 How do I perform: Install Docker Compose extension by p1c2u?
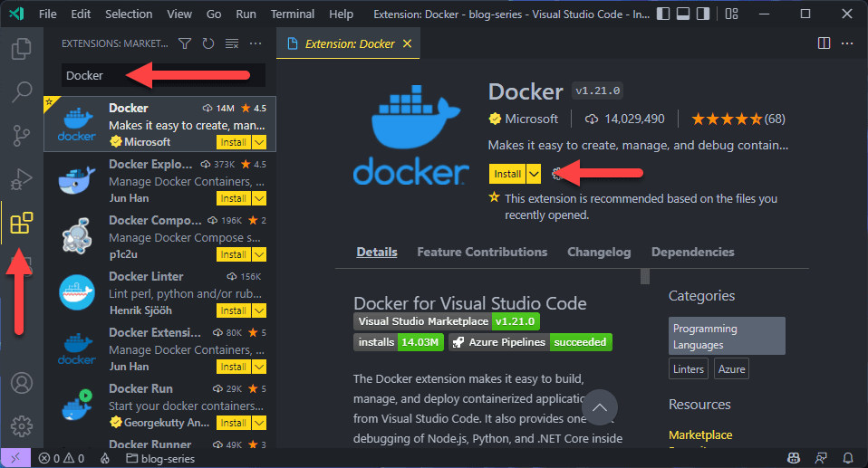234,254
